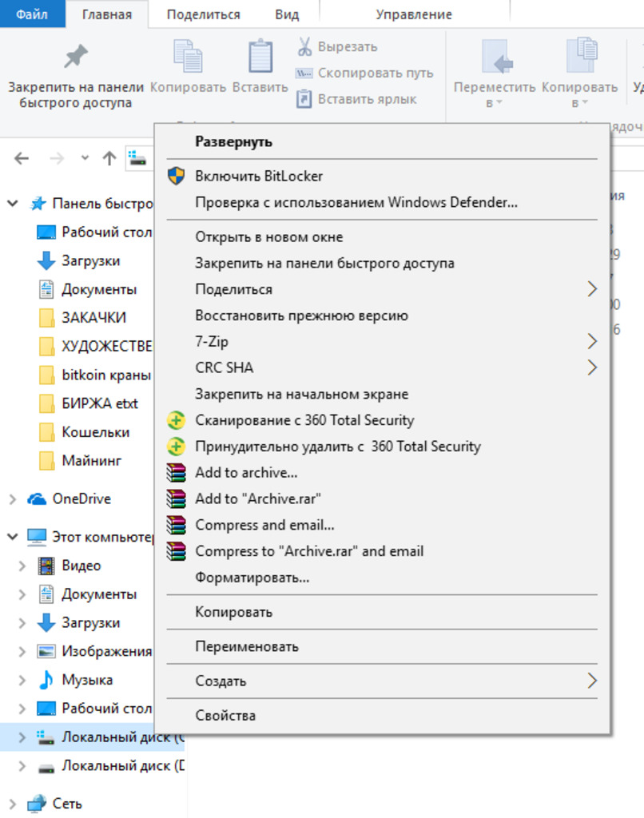The height and width of the screenshot is (818, 644).
Task: Click 360 scan icon in context menu
Action: (176, 420)
